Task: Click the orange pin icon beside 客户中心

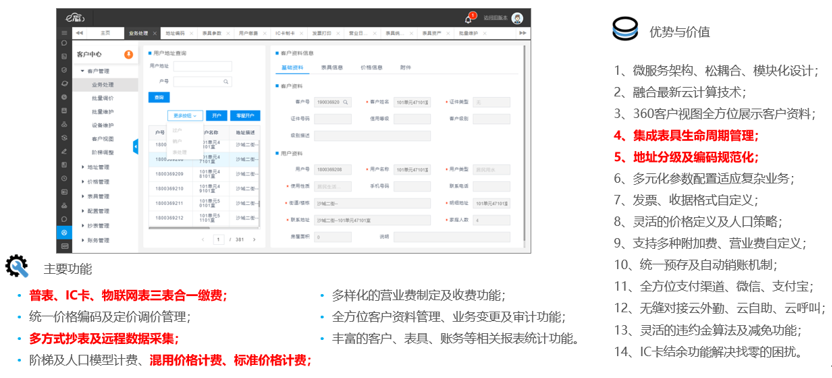Action: [x=128, y=54]
